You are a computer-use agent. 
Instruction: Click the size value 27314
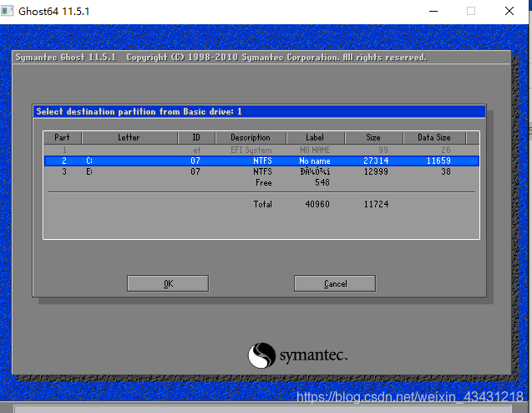pyautogui.click(x=376, y=161)
